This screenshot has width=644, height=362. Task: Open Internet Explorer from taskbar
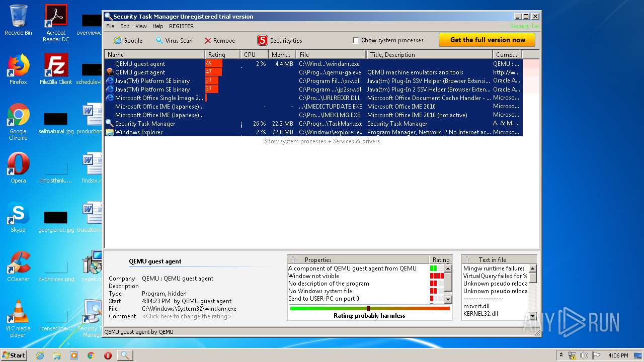40,355
